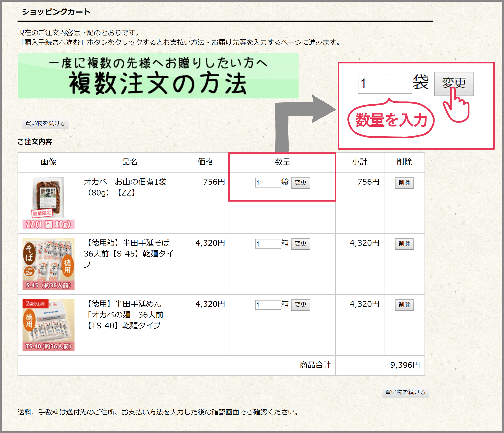Click the 数量を入力 speech bubble
504x433 pixels.
point(391,120)
